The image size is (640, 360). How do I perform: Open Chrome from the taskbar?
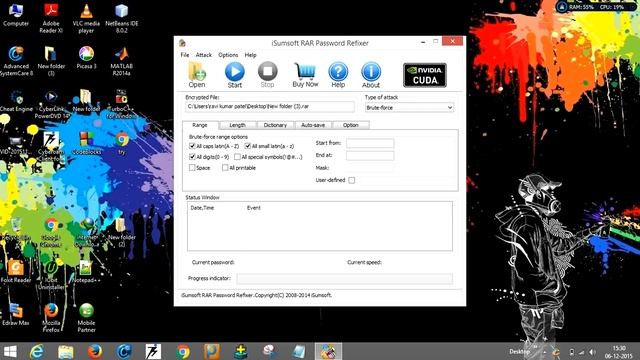pos(183,351)
